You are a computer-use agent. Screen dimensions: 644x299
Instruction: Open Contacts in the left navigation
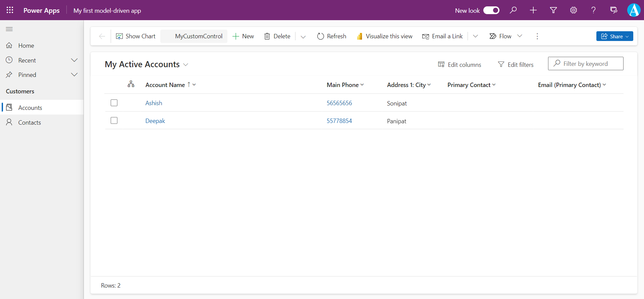pyautogui.click(x=30, y=123)
